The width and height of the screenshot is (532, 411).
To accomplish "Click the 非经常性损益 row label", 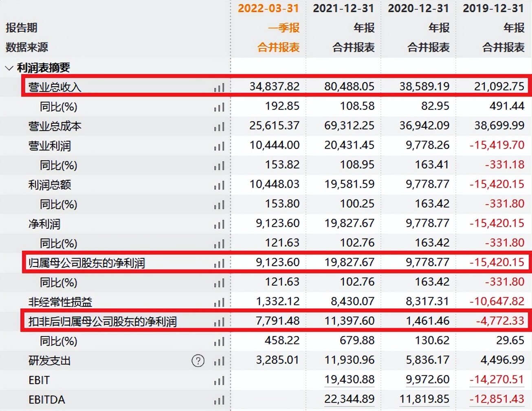I will 60,302.
